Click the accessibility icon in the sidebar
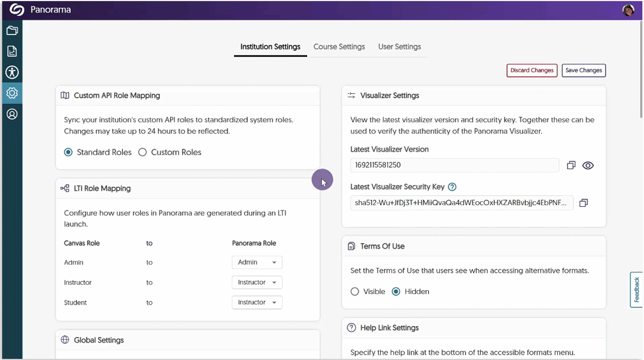 click(x=12, y=72)
